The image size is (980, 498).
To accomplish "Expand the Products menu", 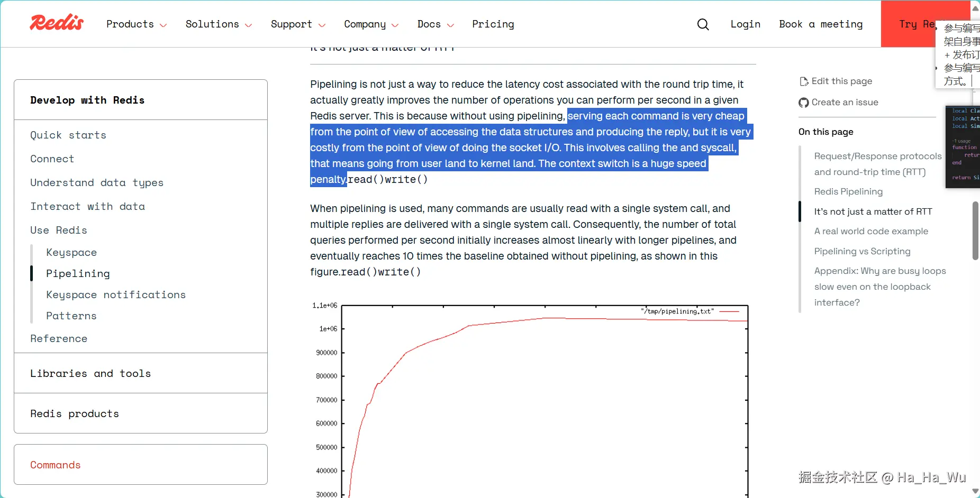I will [x=137, y=24].
